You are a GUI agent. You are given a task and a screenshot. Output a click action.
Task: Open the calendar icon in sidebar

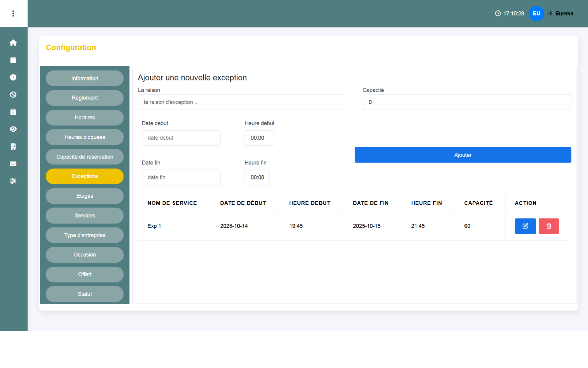tap(13, 60)
